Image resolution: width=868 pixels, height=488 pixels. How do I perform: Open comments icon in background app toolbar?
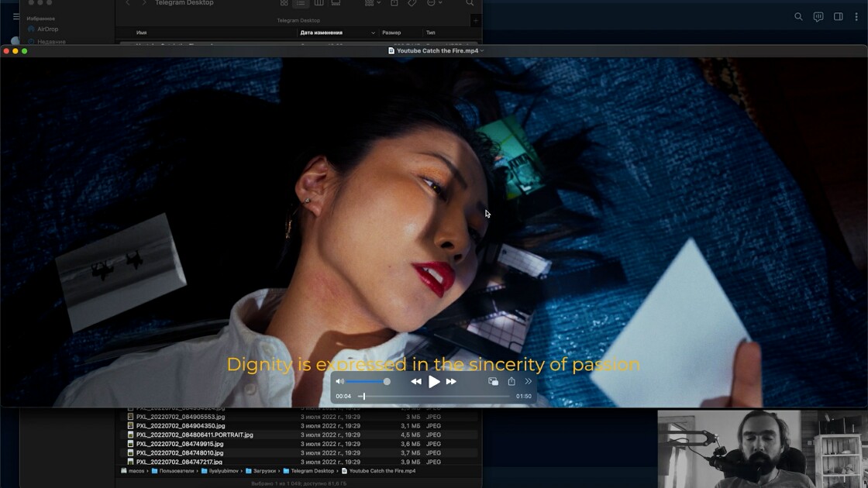pyautogui.click(x=818, y=16)
